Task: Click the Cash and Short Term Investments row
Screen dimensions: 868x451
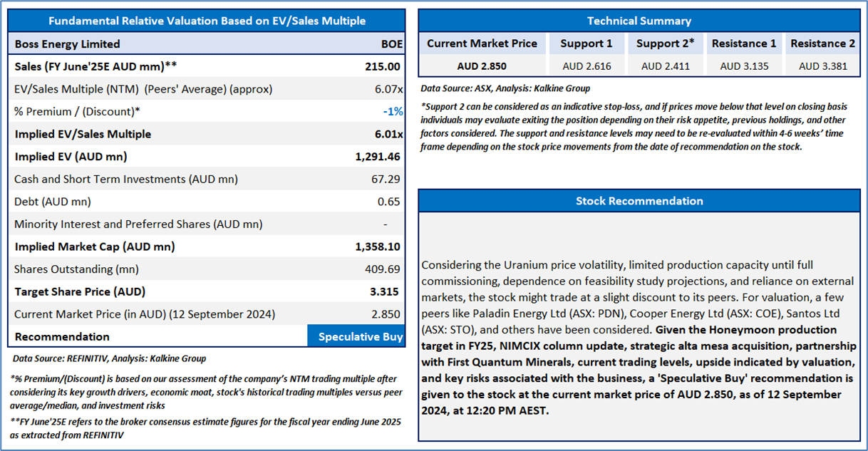Action: click(x=206, y=179)
